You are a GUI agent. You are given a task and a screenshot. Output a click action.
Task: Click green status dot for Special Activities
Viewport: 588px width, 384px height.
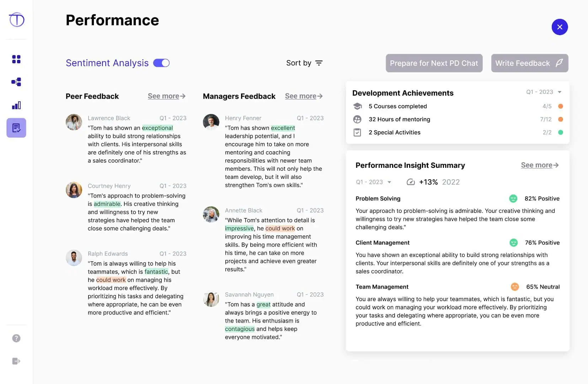click(561, 132)
